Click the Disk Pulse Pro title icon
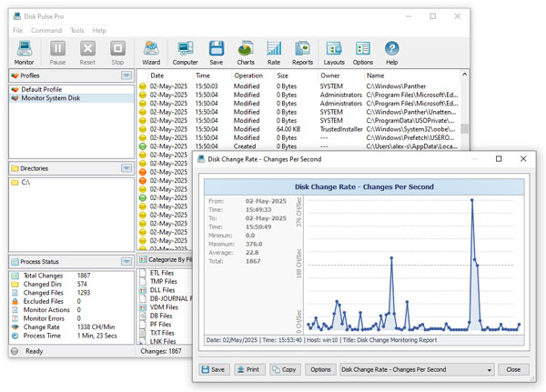The height and width of the screenshot is (392, 546). click(x=16, y=16)
